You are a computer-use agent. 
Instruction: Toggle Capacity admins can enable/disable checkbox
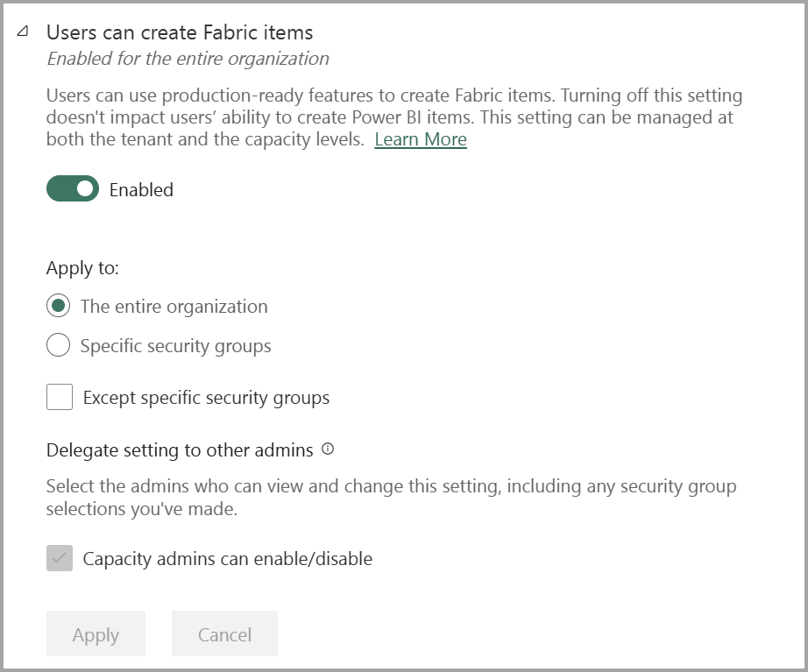[60, 558]
